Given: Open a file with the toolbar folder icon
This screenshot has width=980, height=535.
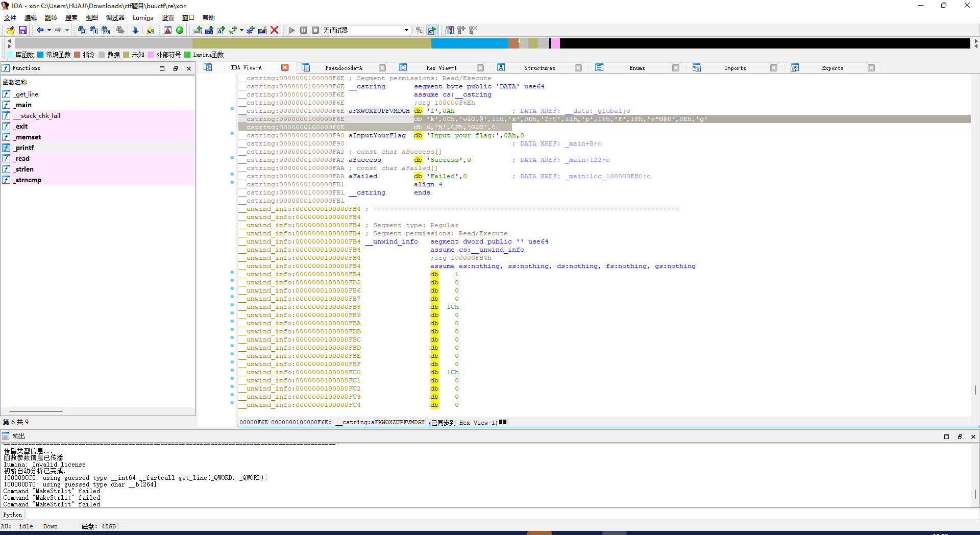Looking at the screenshot, I should pyautogui.click(x=10, y=30).
